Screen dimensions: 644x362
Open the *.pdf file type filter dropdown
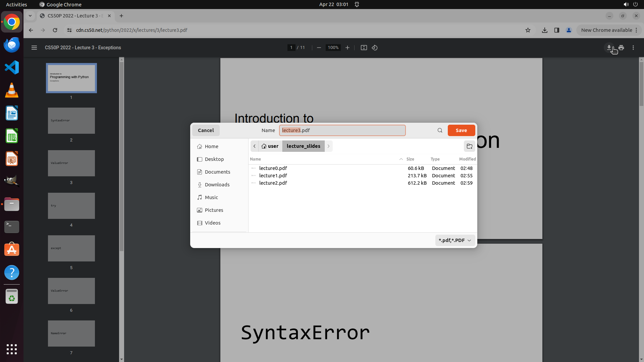[455, 240]
